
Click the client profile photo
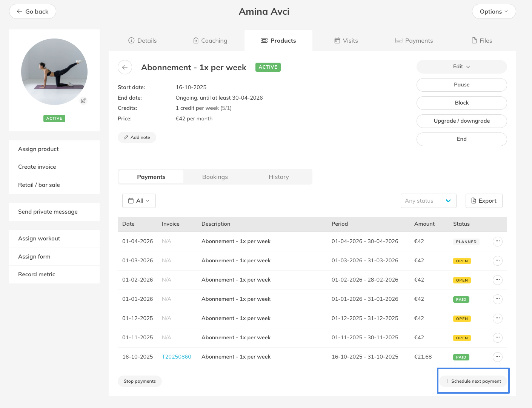point(54,72)
